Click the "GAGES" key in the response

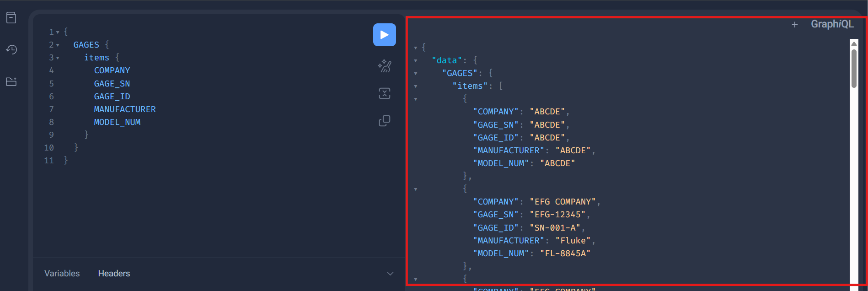click(x=460, y=73)
